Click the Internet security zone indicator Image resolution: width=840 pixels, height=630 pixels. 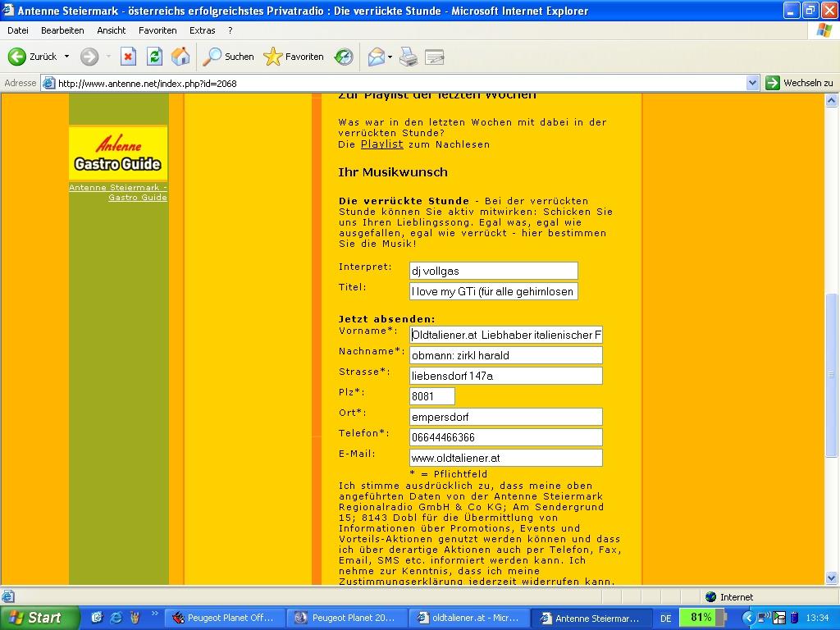729,597
